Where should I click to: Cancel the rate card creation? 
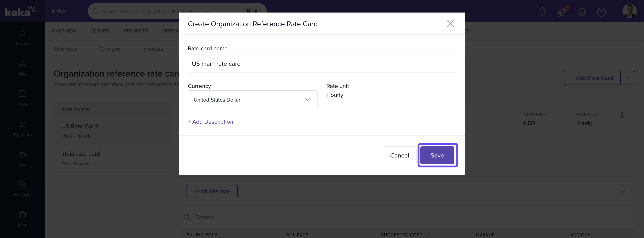tap(399, 155)
